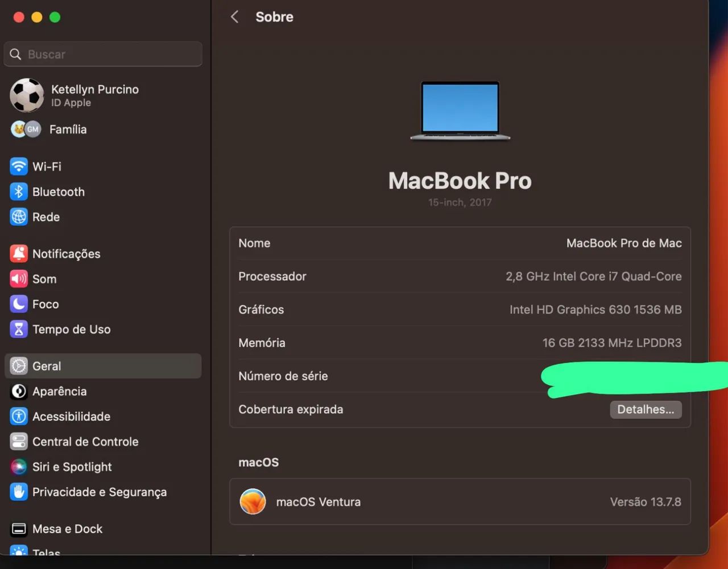Click the Família member avatars
728x569 pixels.
click(x=26, y=129)
